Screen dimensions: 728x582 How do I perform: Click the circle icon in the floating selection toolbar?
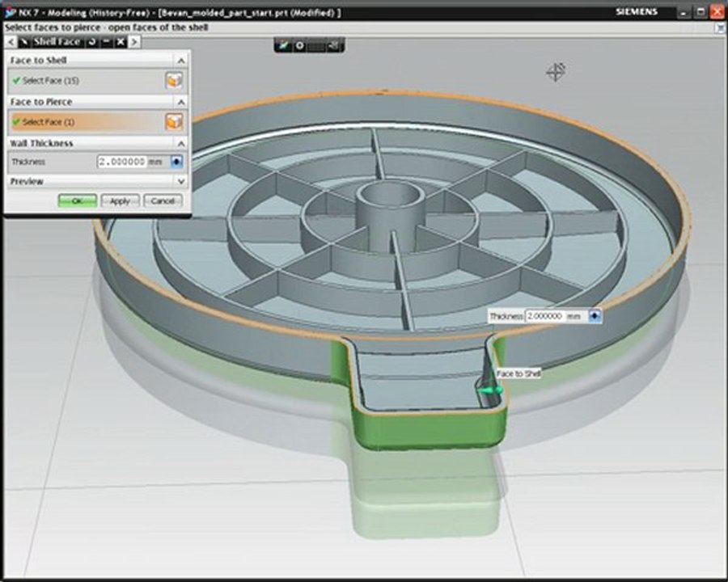pyautogui.click(x=300, y=45)
